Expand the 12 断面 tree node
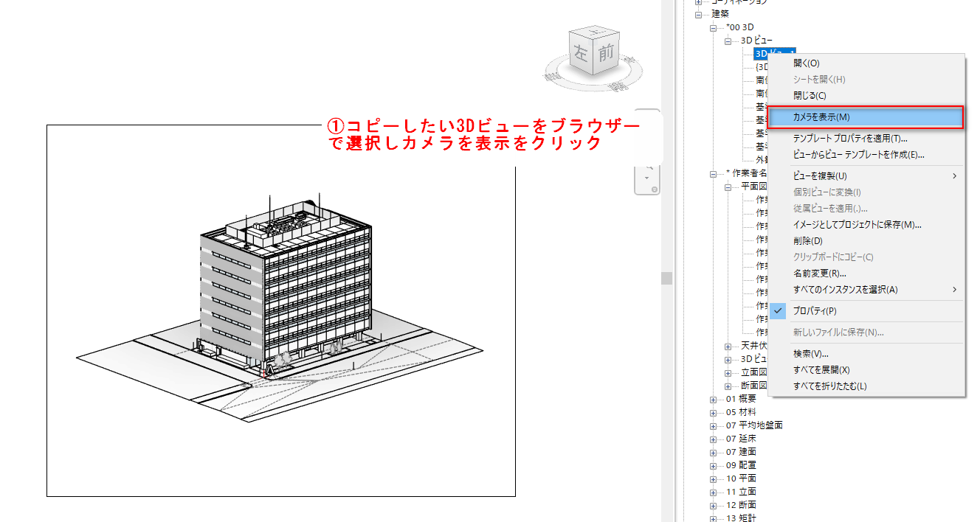 713,505
